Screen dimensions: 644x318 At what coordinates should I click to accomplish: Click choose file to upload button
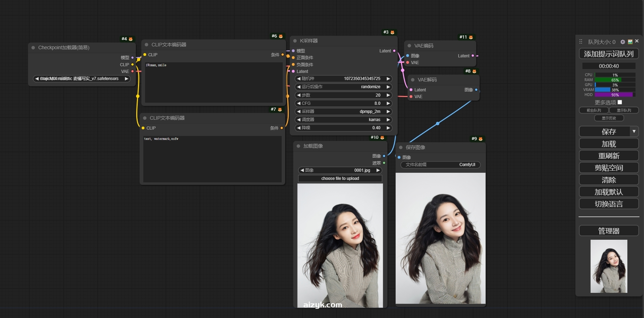click(340, 178)
